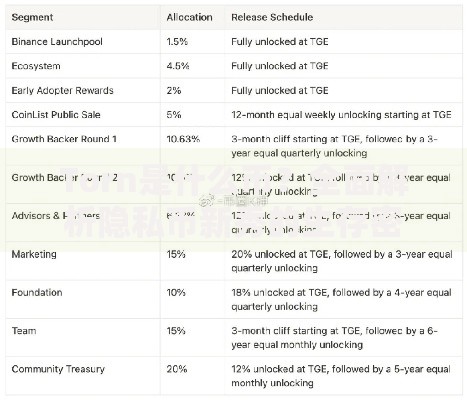The height and width of the screenshot is (400, 467).
Task: Select the Marketing segment cell
Action: tap(34, 254)
